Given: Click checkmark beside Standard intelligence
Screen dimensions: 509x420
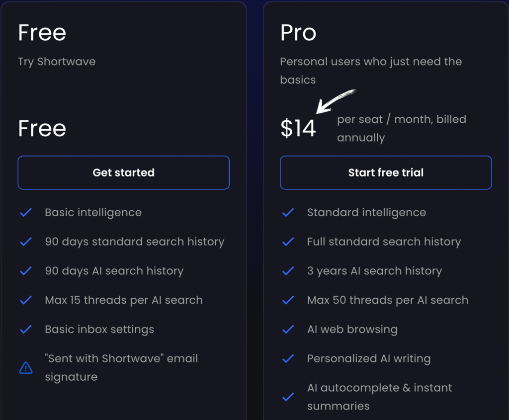Looking at the screenshot, I should pos(288,212).
